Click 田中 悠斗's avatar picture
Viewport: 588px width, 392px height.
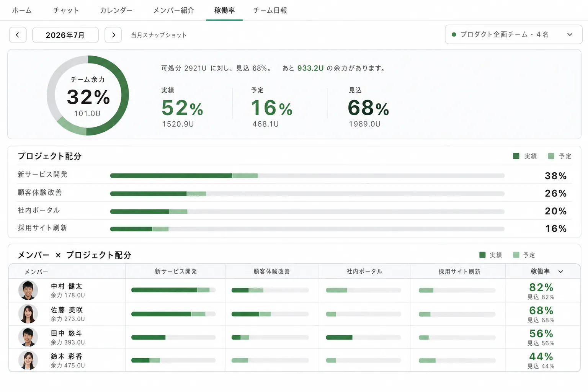click(x=28, y=337)
